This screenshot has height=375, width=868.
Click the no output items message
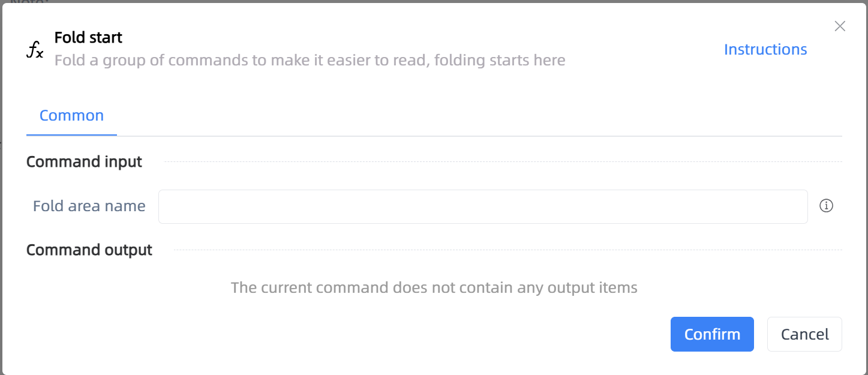434,287
